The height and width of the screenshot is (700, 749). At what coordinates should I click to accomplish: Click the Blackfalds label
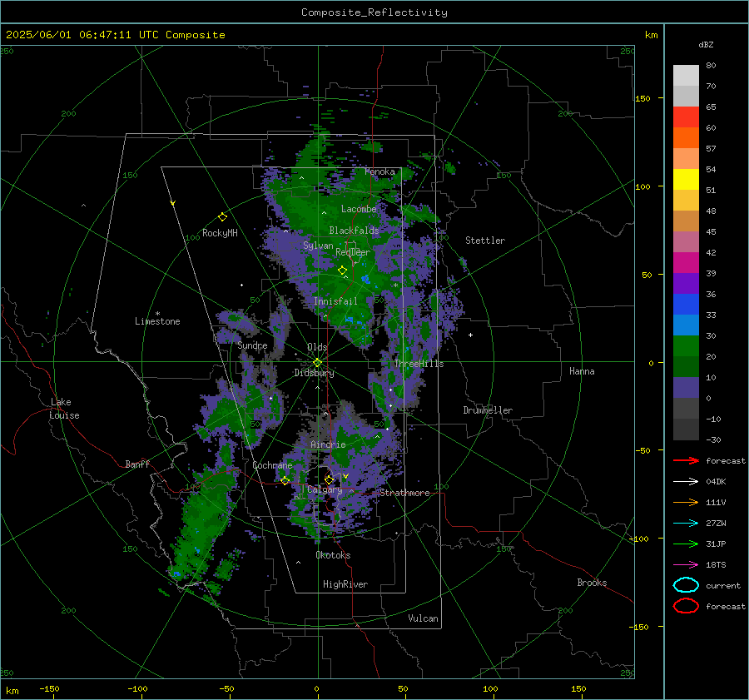(354, 231)
